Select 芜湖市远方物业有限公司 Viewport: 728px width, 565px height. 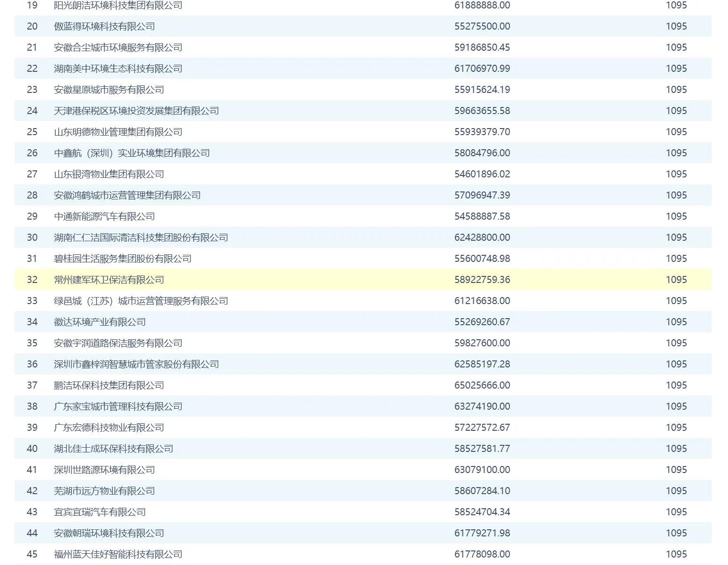[x=104, y=491]
